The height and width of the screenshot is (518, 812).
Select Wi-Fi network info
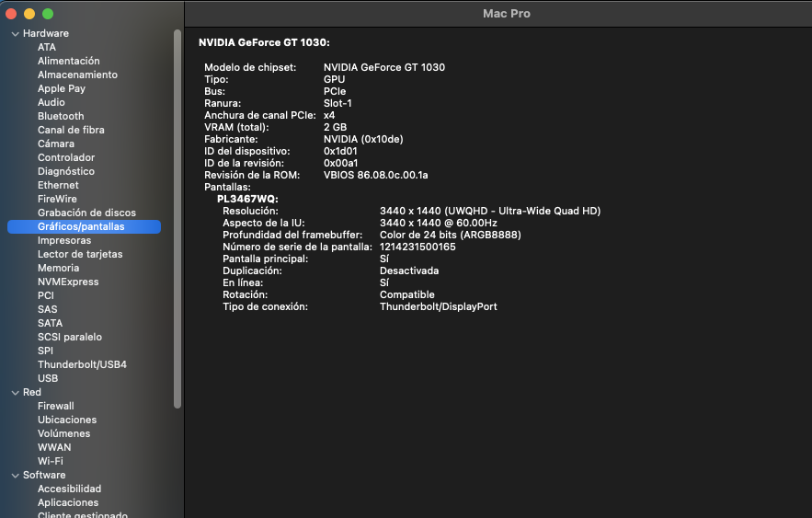click(x=51, y=462)
